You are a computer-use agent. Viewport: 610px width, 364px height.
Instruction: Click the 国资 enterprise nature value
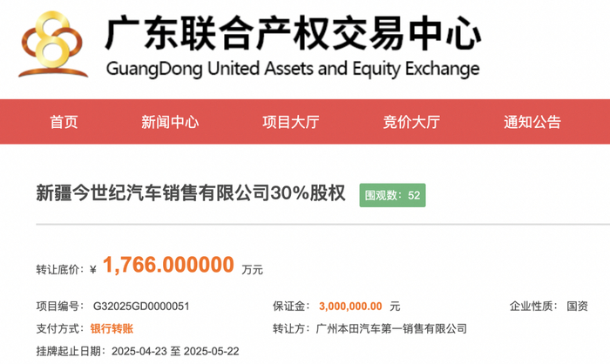[578, 307]
